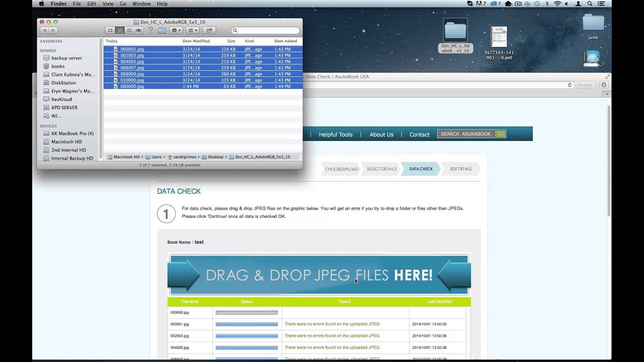Select file 000001.jpg in Finder
Viewport: 644px width, 362px height.
203,49
